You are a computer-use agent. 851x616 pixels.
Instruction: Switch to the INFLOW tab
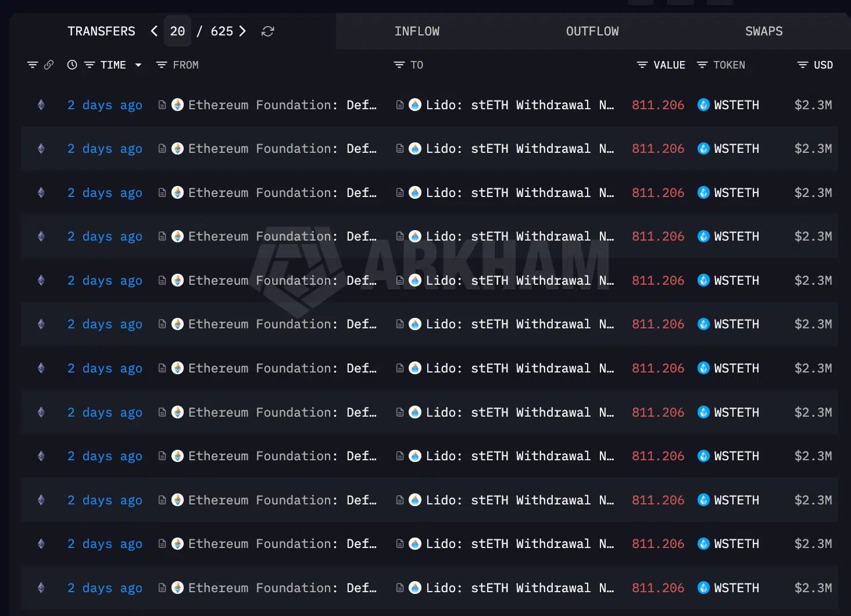pos(417,31)
